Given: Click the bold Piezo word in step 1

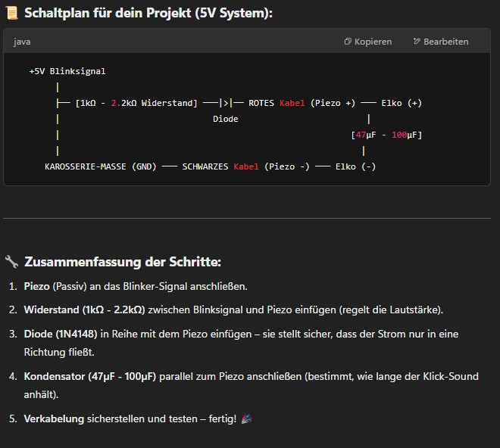Looking at the screenshot, I should (x=38, y=286).
